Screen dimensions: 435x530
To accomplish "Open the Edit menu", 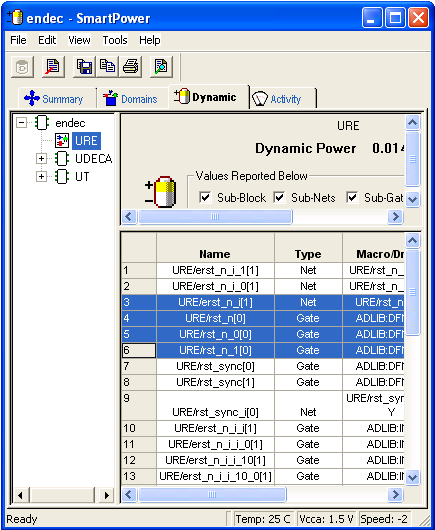I will pos(47,40).
